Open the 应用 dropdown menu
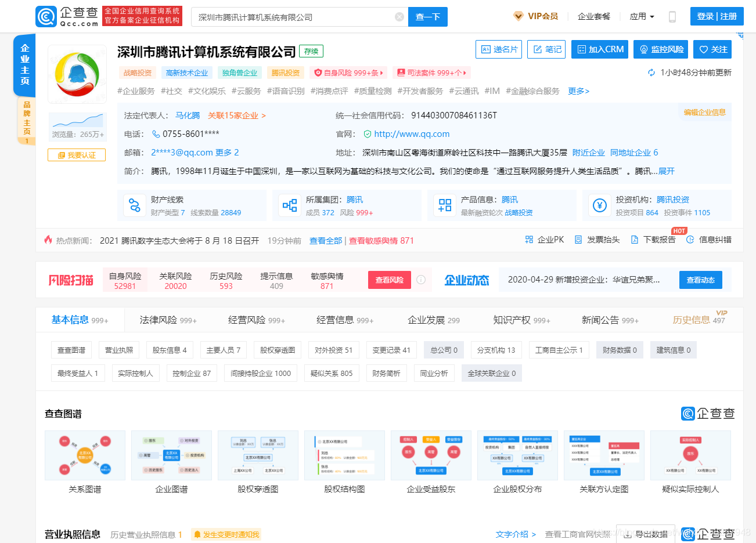This screenshot has width=756, height=543. tap(642, 16)
